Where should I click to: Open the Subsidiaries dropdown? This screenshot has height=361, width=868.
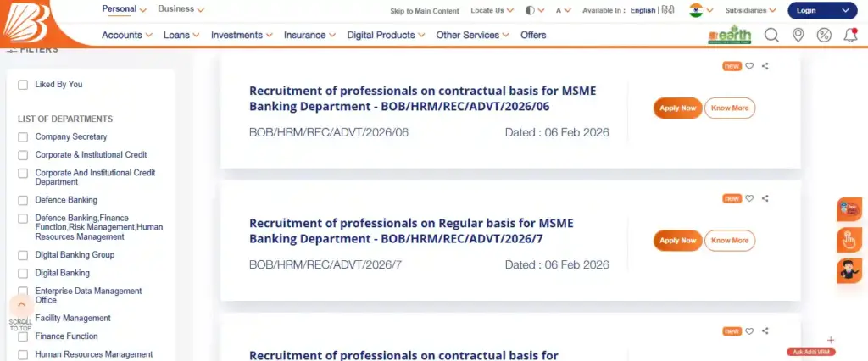pyautogui.click(x=750, y=11)
